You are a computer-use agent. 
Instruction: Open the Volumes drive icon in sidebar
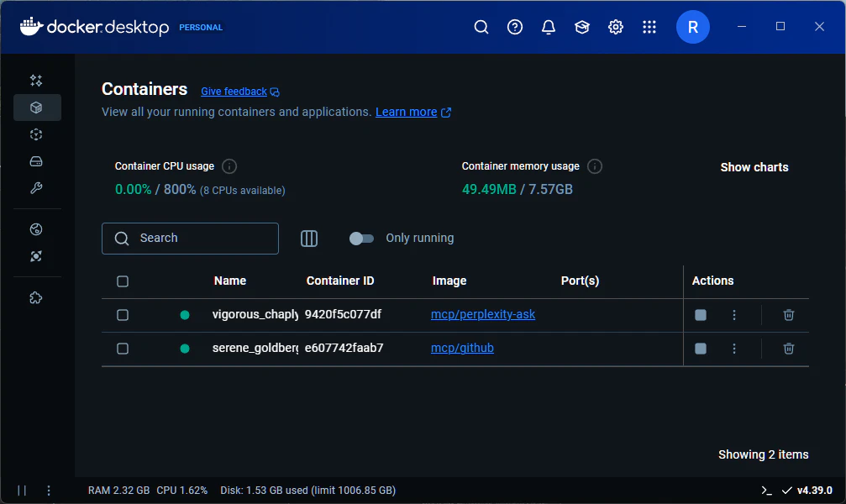[36, 161]
